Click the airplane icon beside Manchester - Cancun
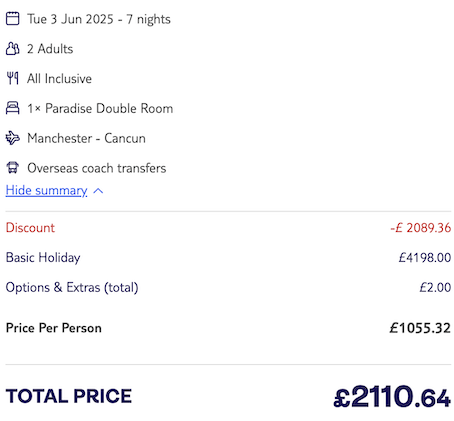Viewport: 454px width, 421px height. pos(13,138)
